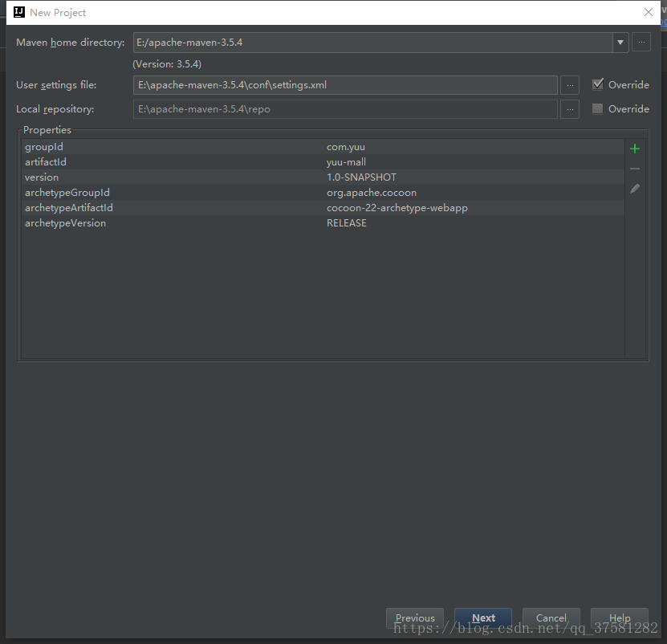This screenshot has width=667, height=644.
Task: Select the archetypeVersion property row
Action: [323, 223]
